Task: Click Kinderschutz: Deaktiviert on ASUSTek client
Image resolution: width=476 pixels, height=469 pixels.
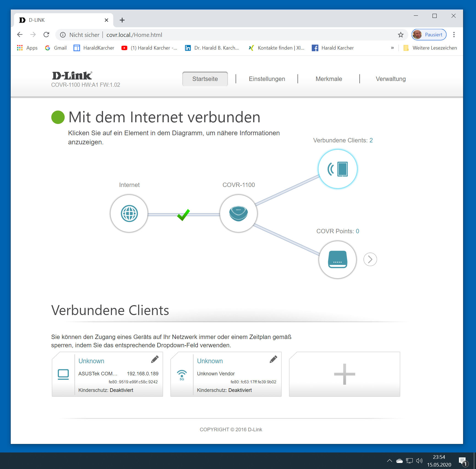Action: (106, 390)
